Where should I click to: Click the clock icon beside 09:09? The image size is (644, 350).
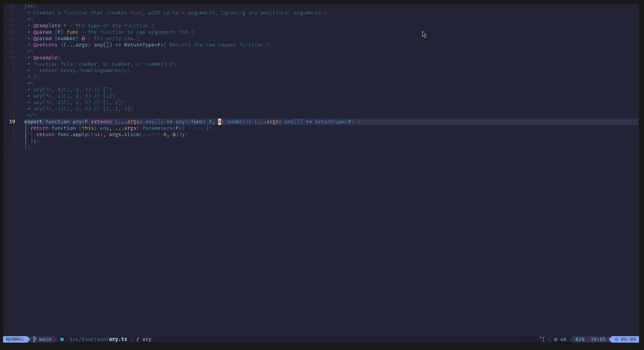tap(616, 339)
